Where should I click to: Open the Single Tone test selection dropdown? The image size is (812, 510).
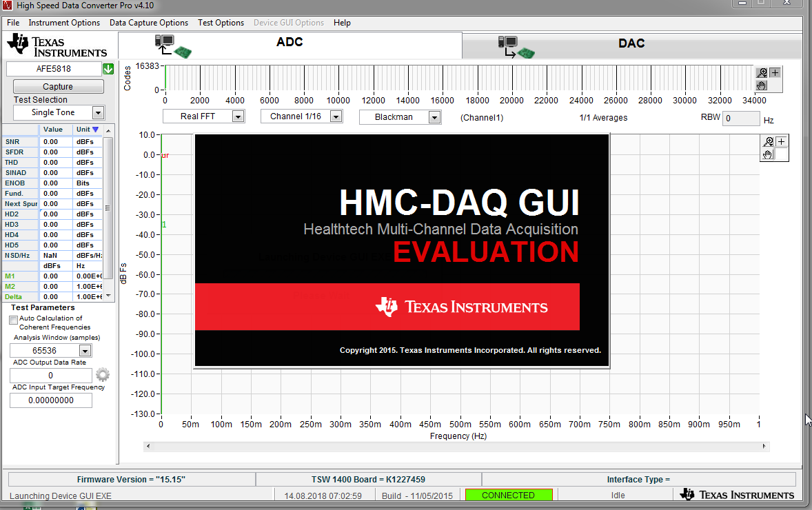coord(98,112)
